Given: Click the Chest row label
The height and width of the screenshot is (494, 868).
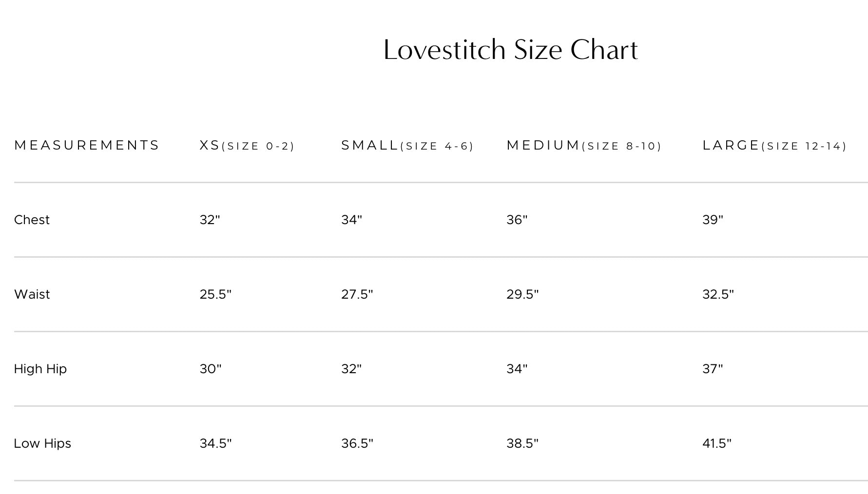Looking at the screenshot, I should point(32,220).
